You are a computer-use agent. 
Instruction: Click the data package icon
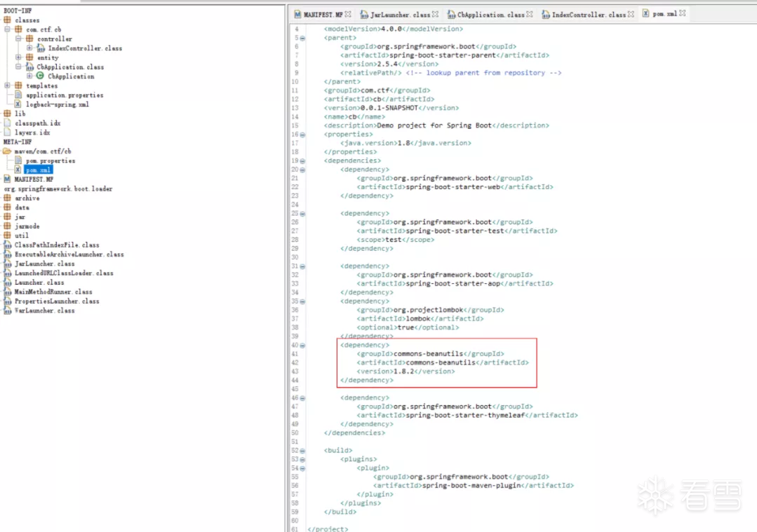point(7,207)
